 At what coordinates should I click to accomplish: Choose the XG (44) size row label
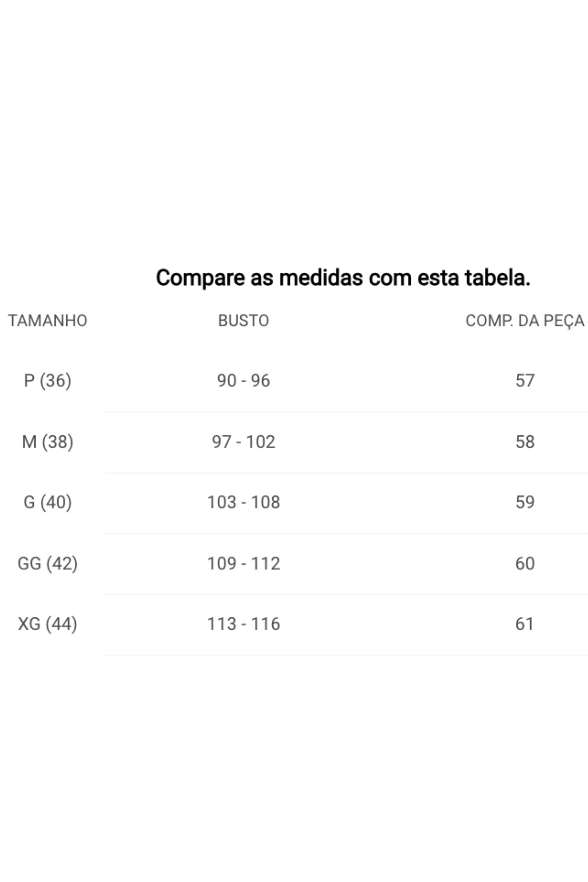click(48, 624)
